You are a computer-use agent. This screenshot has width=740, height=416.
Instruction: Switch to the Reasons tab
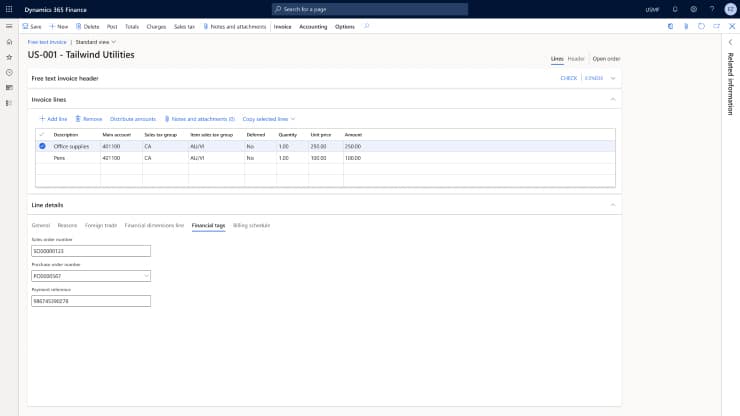click(x=67, y=225)
